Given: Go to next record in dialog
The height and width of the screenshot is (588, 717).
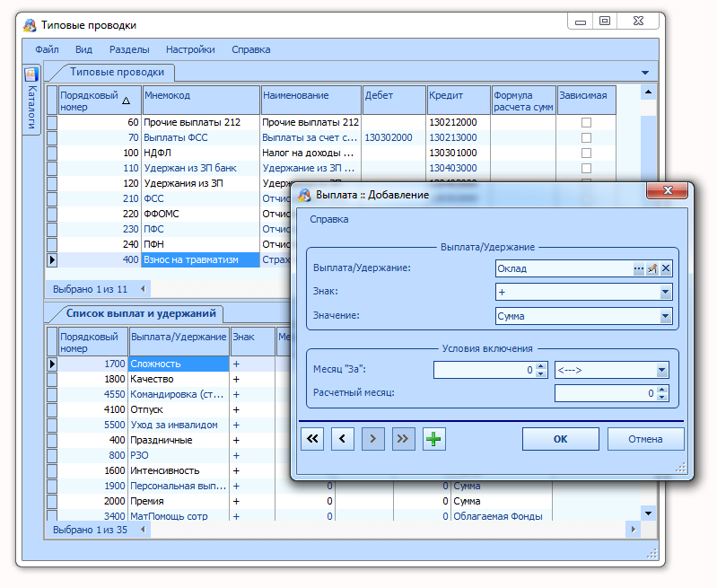Looking at the screenshot, I should 372,439.
